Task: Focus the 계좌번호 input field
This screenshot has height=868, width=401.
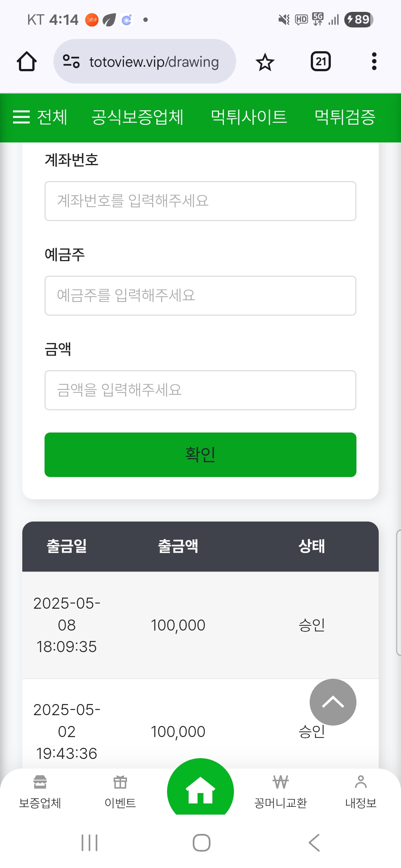Action: tap(200, 201)
